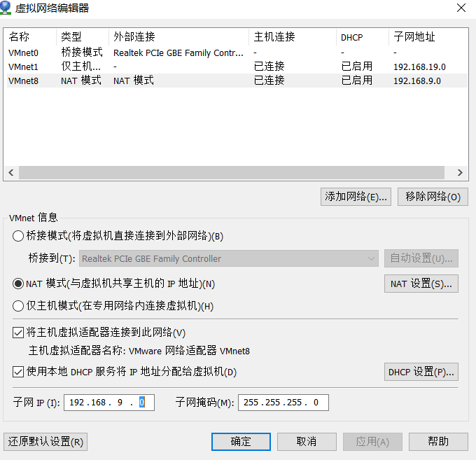Image resolution: width=476 pixels, height=460 pixels.
Task: Select 仅主机模式 radio button
Action: click(18, 306)
